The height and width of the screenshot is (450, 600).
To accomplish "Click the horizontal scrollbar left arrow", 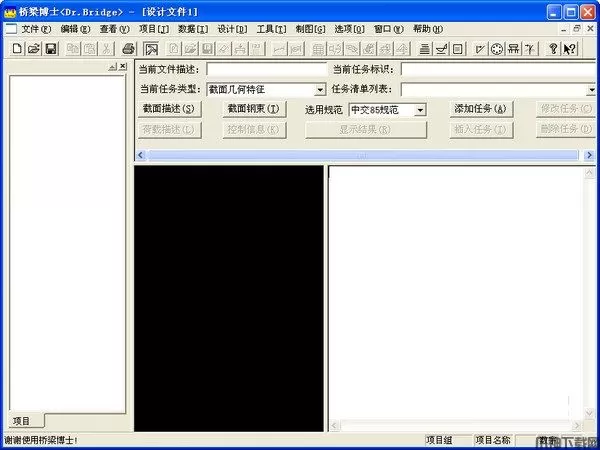I will coord(140,155).
